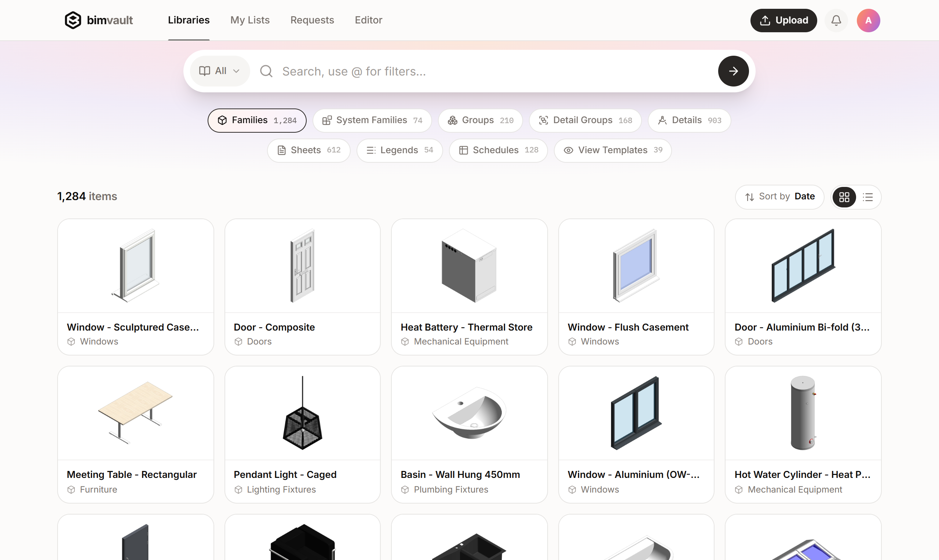Image resolution: width=939 pixels, height=560 pixels.
Task: Click the 'Door - Composite' title
Action: point(274,327)
